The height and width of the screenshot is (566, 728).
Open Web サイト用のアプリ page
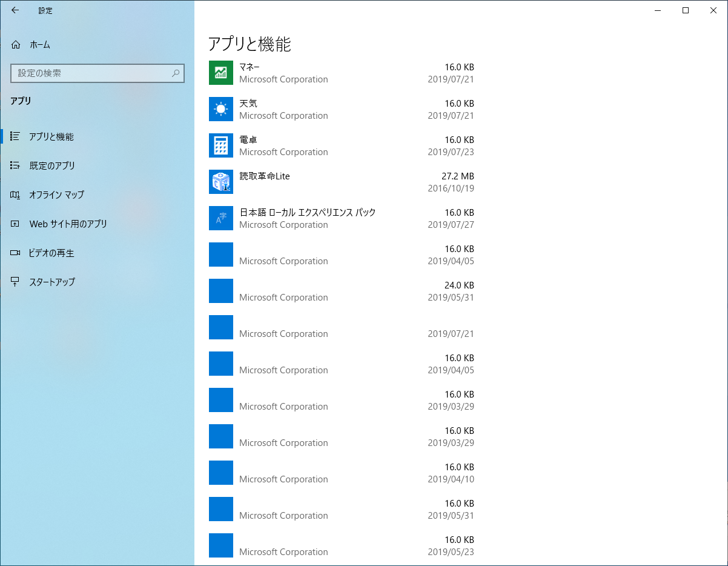point(68,224)
